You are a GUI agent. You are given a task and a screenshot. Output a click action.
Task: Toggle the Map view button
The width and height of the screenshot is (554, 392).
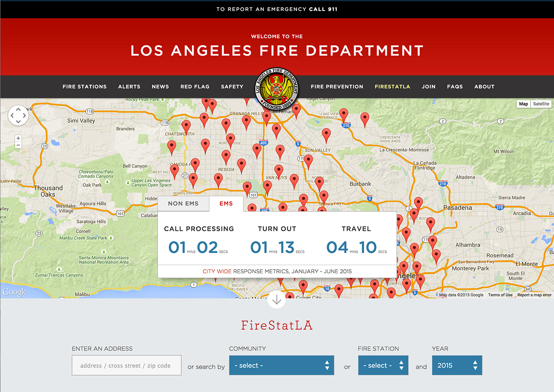click(523, 104)
